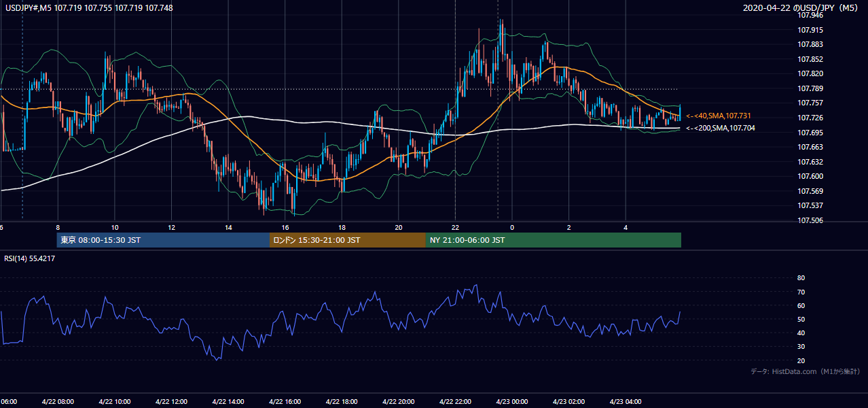Screen dimensions: 868x408
Task: Click the 107.820 price axis label
Action: click(x=810, y=73)
